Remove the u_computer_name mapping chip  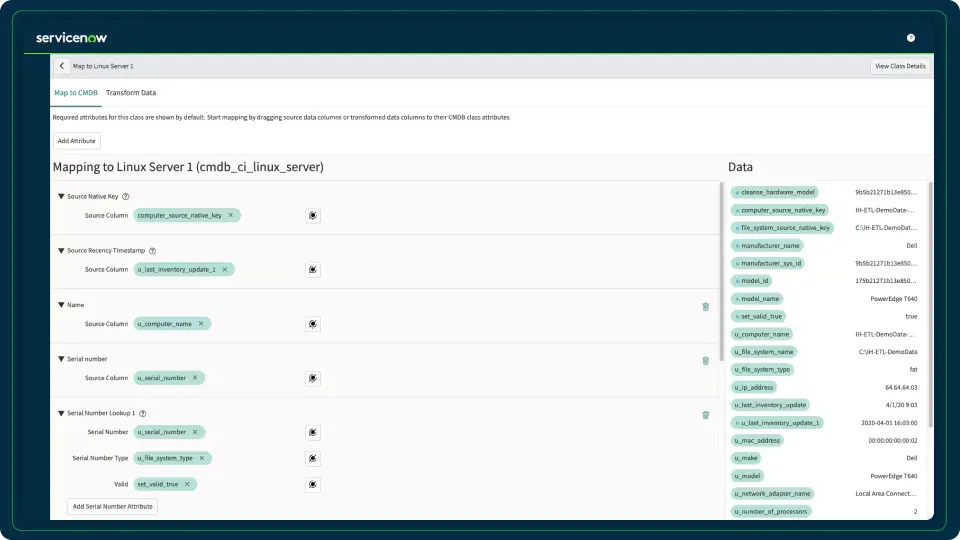(201, 324)
